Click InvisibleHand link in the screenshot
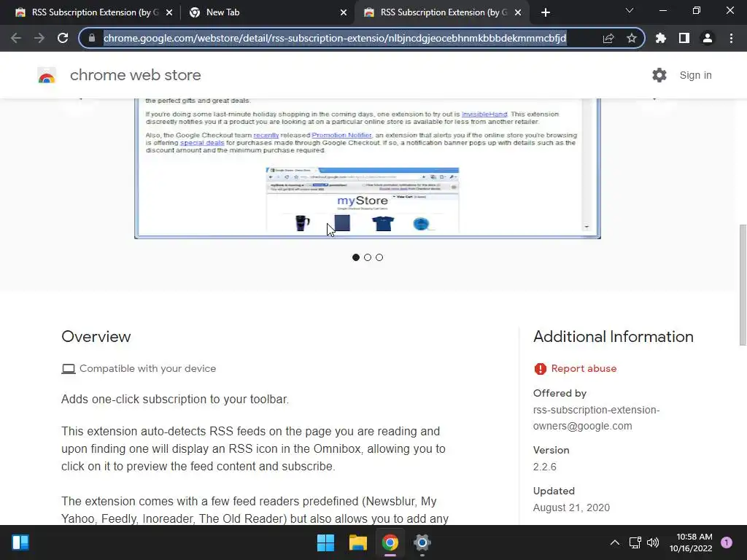Screen dimensions: 747x560 (484, 114)
